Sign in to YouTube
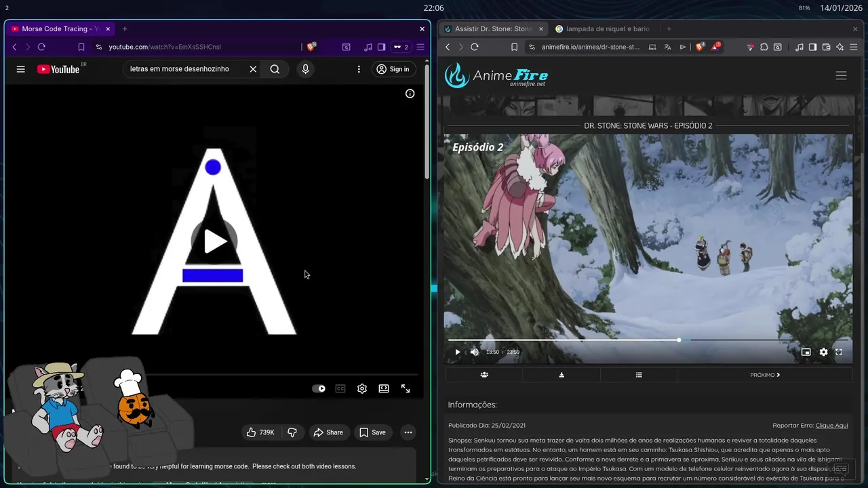 pyautogui.click(x=393, y=69)
